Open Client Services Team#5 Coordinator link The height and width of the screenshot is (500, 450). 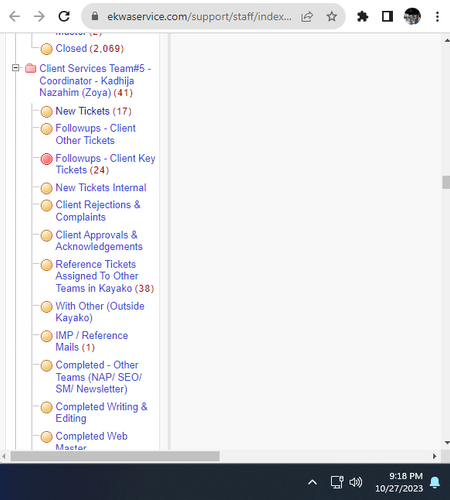tap(95, 80)
